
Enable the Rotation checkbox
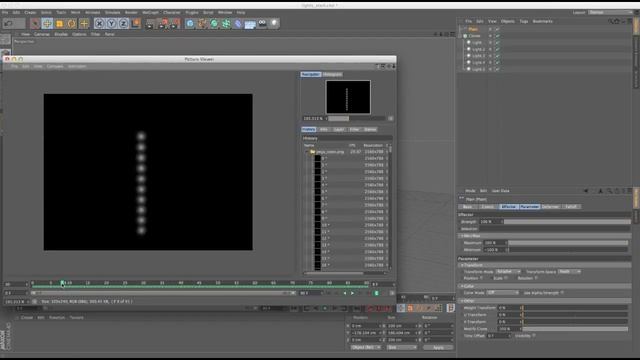(536, 278)
